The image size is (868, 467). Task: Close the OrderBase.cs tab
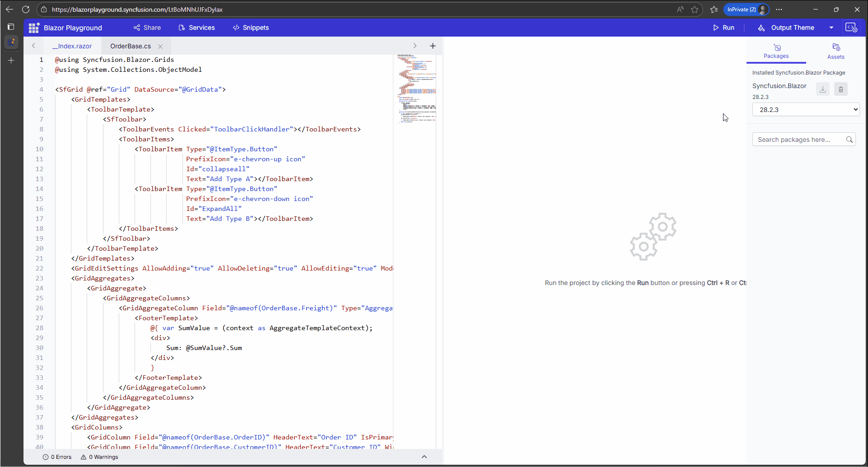tap(160, 46)
